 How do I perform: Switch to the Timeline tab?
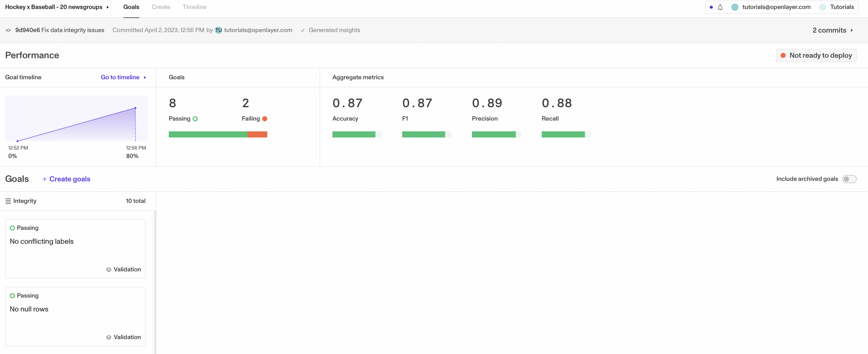(x=194, y=7)
